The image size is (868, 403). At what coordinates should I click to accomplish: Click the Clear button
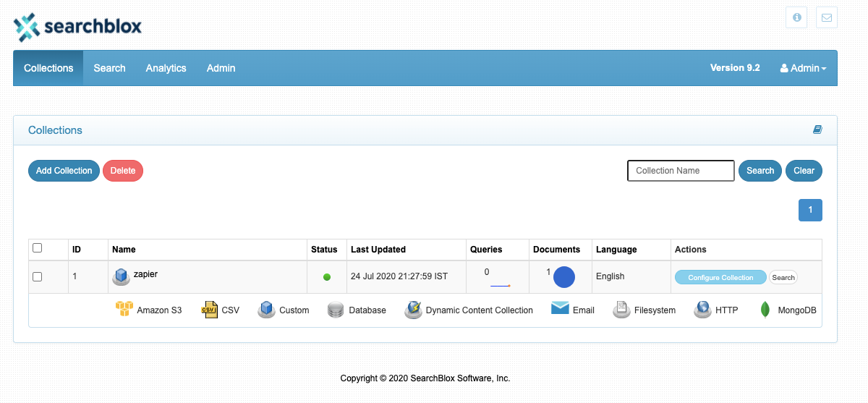tap(804, 171)
